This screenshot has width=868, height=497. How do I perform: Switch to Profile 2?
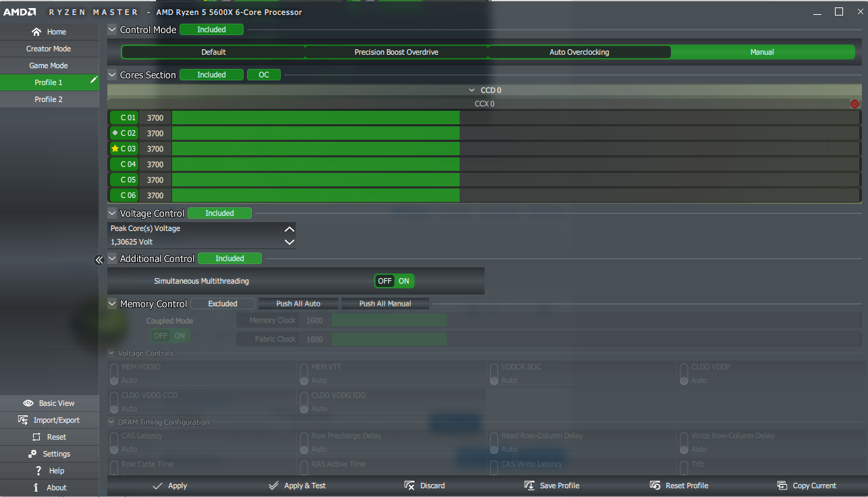[x=49, y=99]
